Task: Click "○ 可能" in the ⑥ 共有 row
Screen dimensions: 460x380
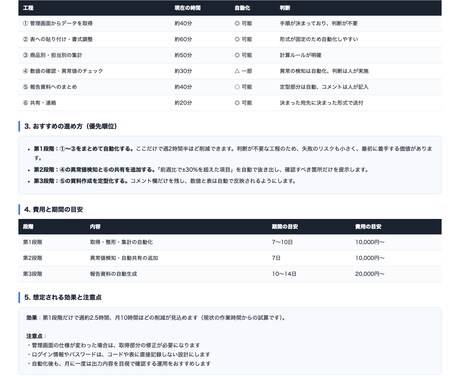Action: coord(243,103)
